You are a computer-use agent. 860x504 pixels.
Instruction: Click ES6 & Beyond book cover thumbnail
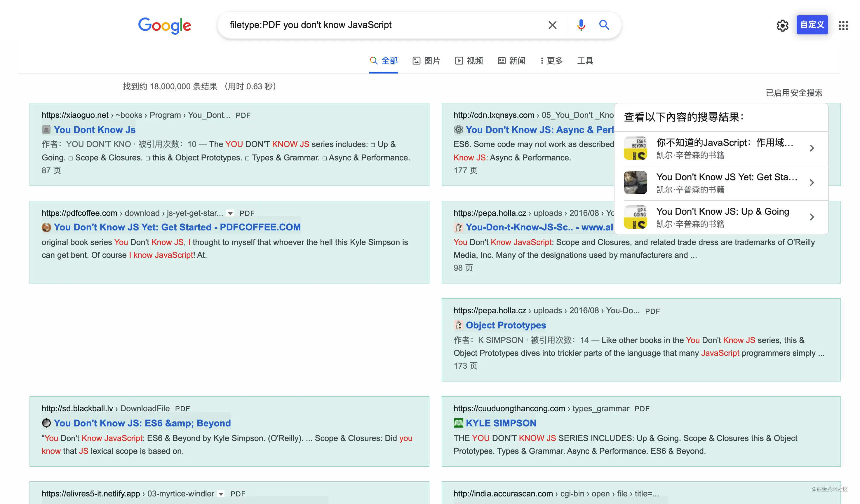click(x=635, y=148)
